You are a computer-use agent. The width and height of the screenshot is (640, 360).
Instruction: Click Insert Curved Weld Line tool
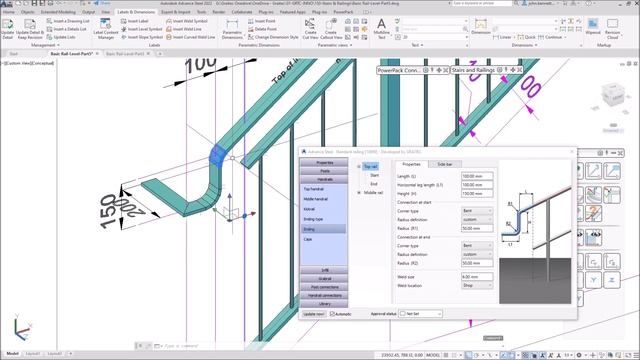click(x=191, y=37)
